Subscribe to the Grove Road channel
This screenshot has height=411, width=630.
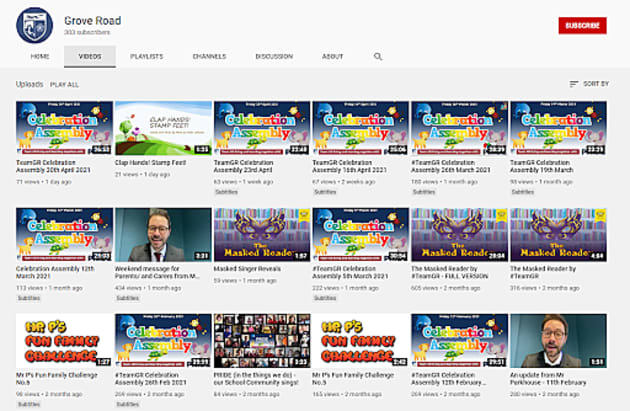point(582,25)
